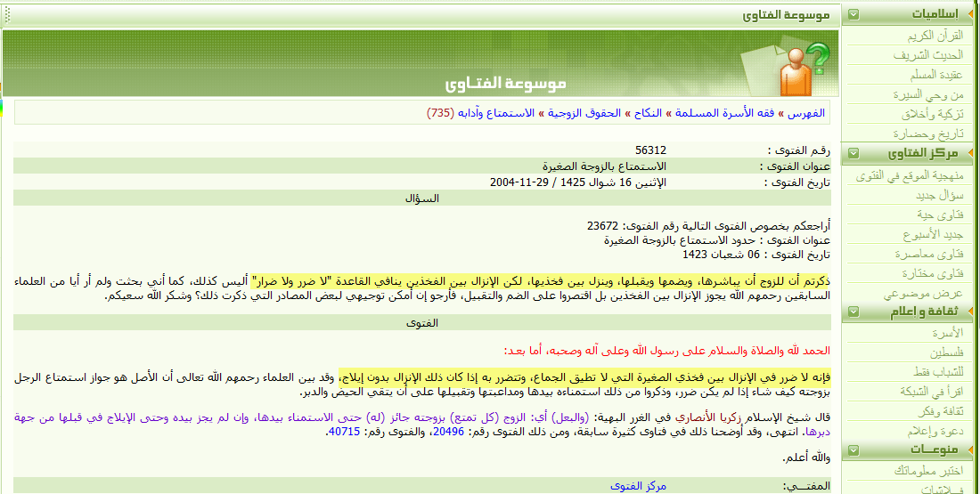Click fatwa number value 56312
The height and width of the screenshot is (494, 980).
click(650, 150)
